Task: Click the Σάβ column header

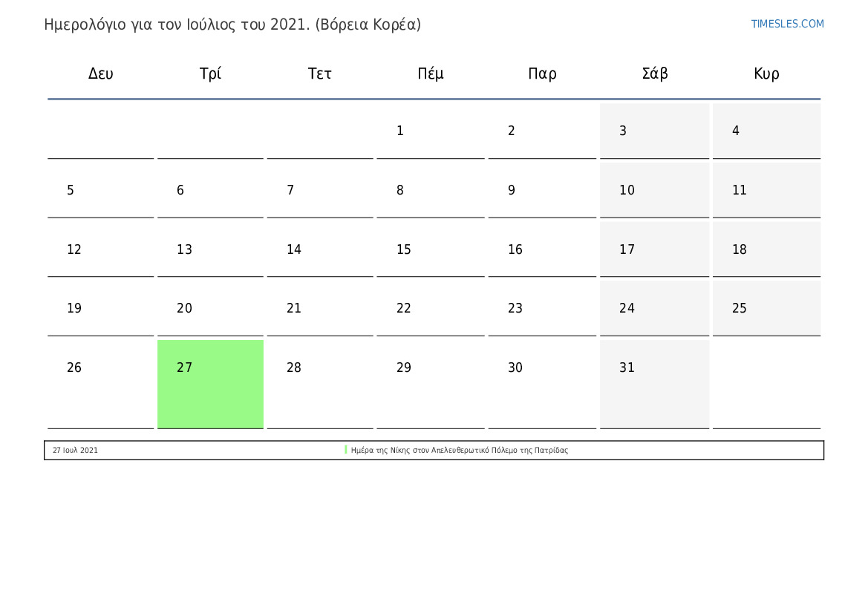Action: point(655,74)
